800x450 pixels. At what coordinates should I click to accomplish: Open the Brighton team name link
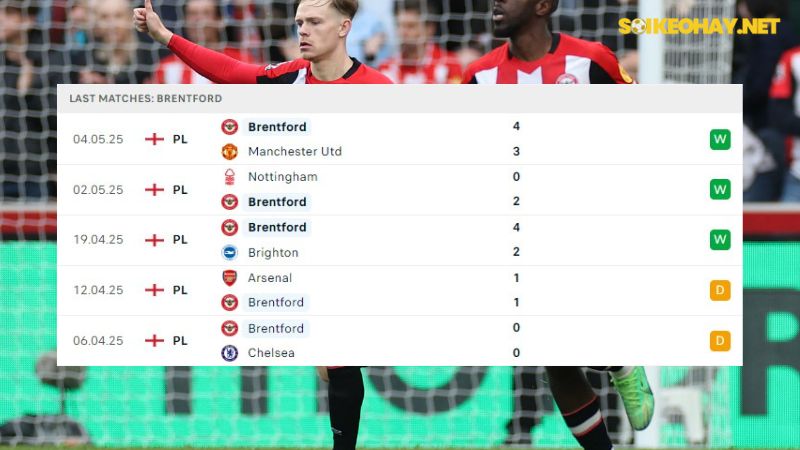click(x=273, y=253)
